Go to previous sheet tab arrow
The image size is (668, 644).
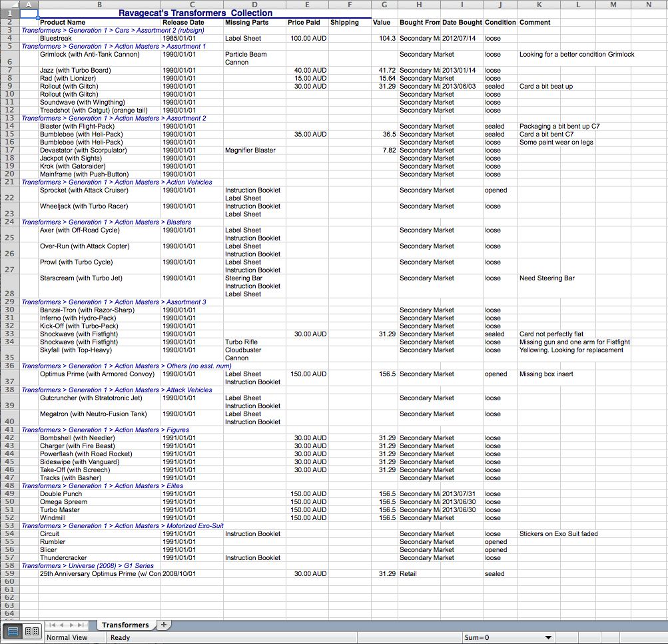62,625
